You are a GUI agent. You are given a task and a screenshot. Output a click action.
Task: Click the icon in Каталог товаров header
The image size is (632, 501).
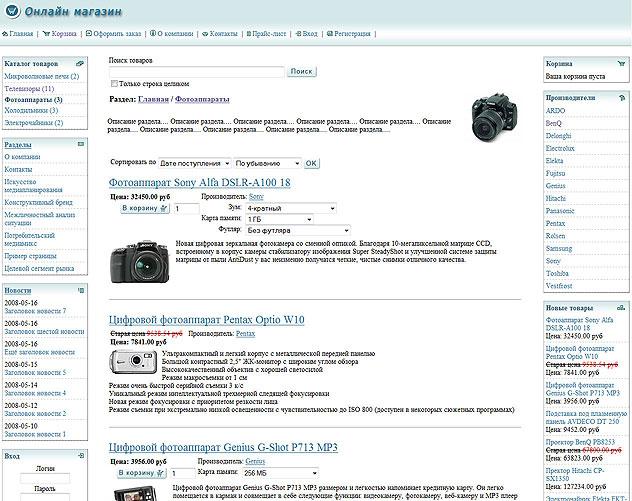pos(80,64)
